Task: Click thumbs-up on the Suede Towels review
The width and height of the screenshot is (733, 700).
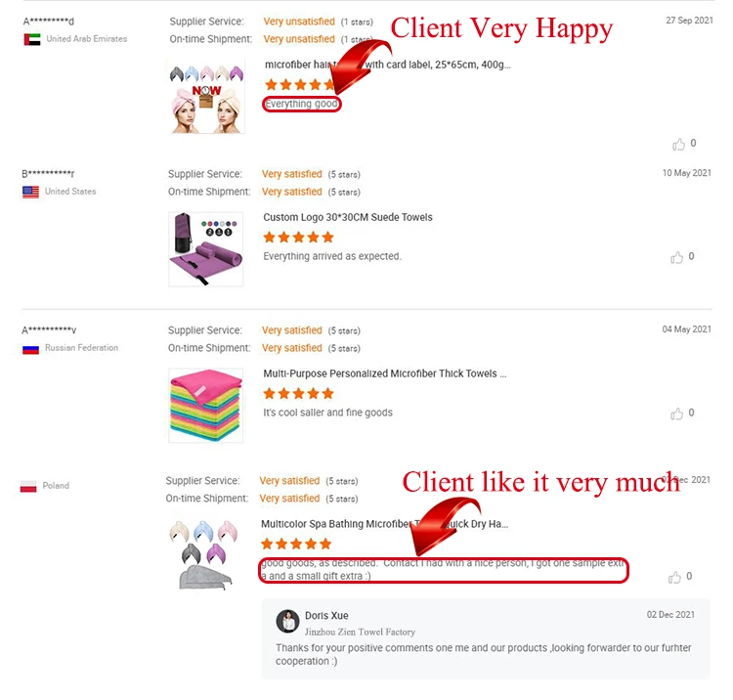Action: click(x=677, y=257)
